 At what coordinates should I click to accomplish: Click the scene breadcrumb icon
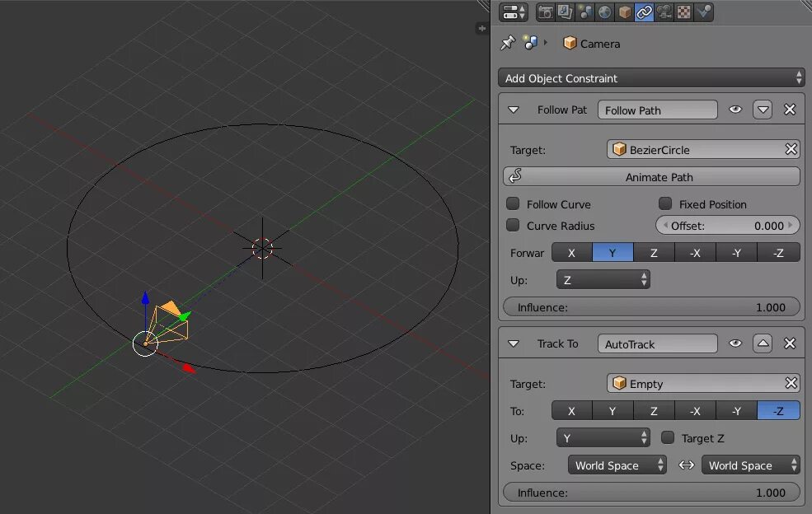(530, 43)
